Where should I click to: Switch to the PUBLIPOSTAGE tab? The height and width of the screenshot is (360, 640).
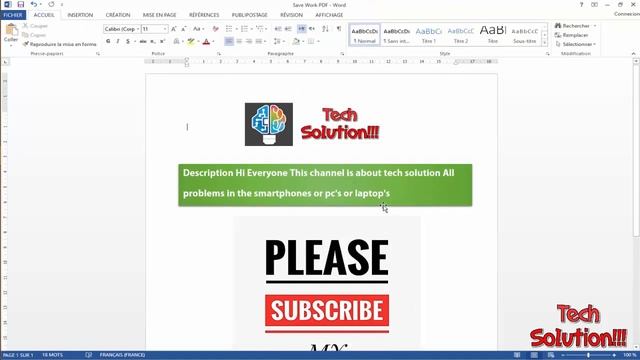tap(249, 15)
